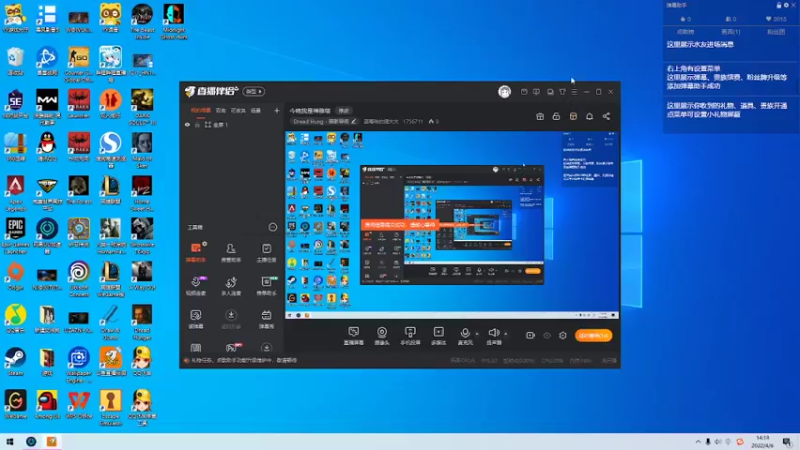
Task: Expand the microphone options arrow
Action: (478, 334)
